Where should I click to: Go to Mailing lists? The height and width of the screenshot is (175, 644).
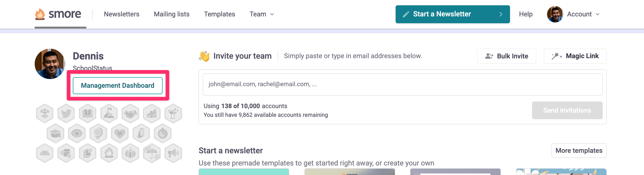coord(172,14)
